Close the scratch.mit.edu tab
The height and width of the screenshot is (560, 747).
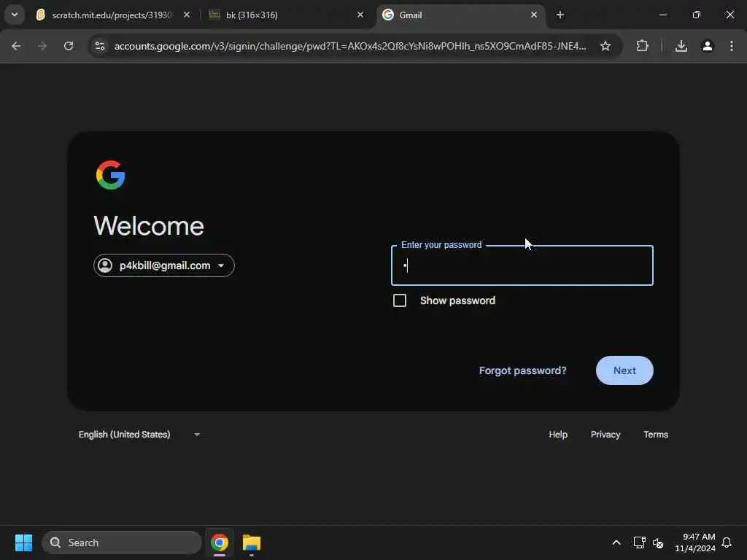pyautogui.click(x=187, y=15)
